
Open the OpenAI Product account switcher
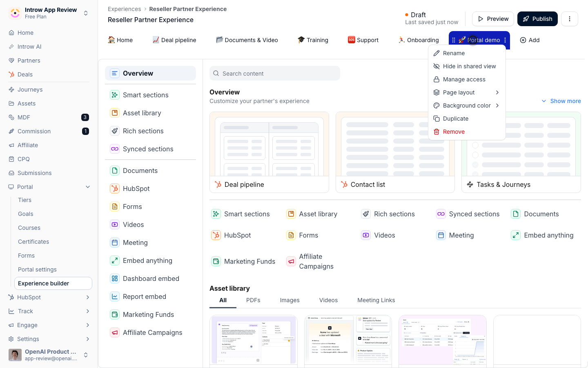pyautogui.click(x=49, y=355)
